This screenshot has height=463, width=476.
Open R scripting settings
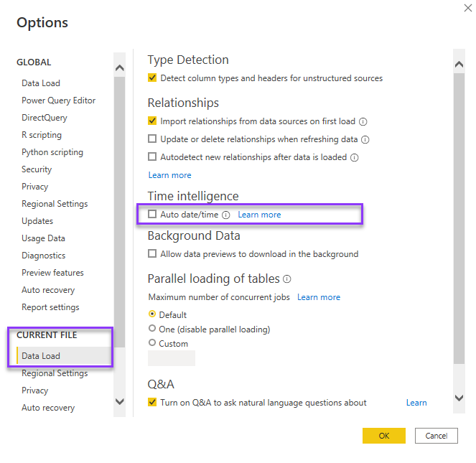(42, 135)
